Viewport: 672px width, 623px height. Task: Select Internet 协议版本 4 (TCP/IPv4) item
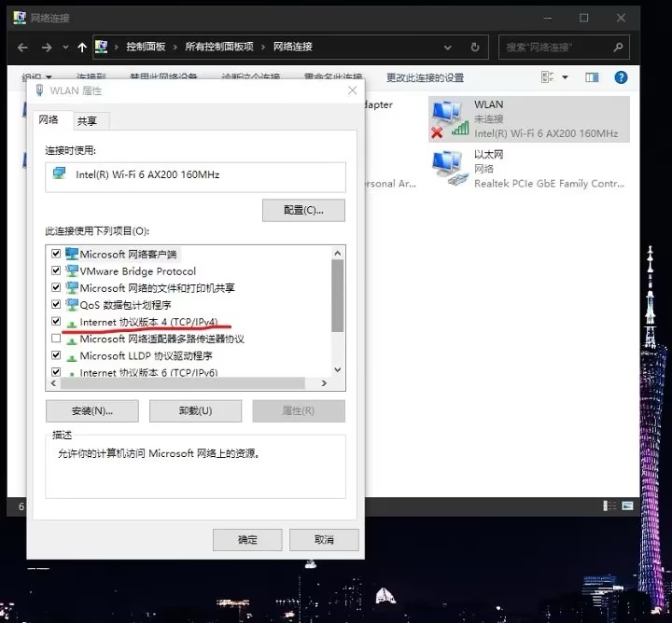click(x=148, y=322)
